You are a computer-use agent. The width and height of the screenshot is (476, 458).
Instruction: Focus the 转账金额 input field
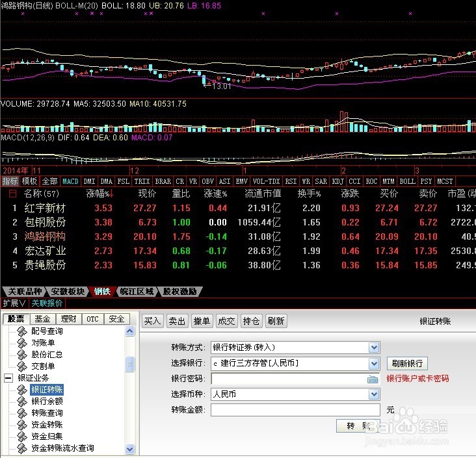[295, 410]
